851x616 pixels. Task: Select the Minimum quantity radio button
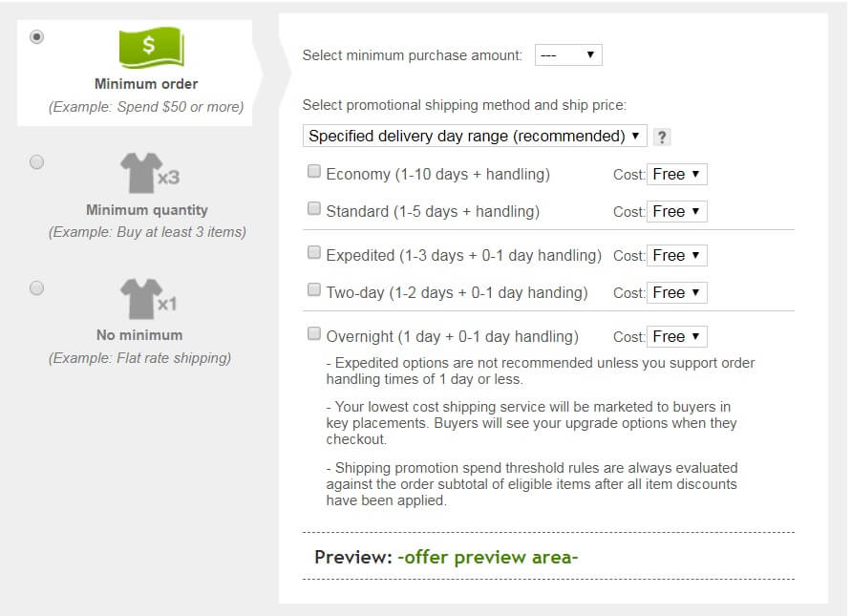pos(36,162)
